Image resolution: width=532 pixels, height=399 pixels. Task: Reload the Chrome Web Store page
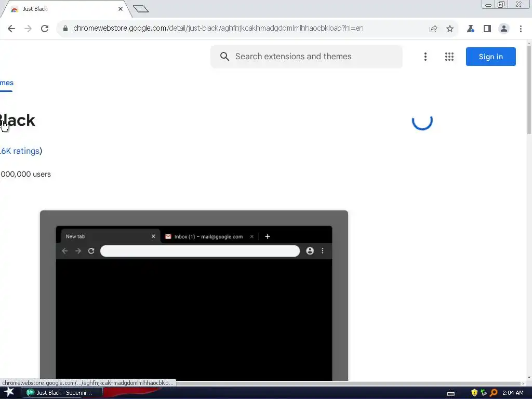click(x=45, y=29)
